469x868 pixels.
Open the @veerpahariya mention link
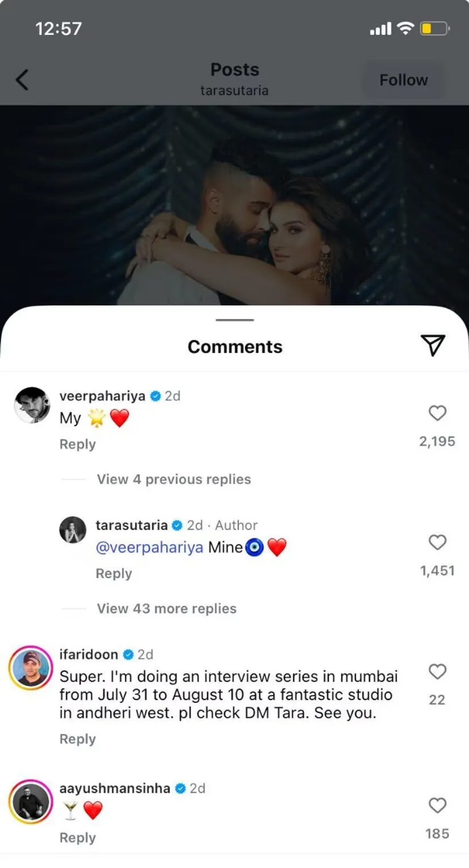(x=149, y=547)
